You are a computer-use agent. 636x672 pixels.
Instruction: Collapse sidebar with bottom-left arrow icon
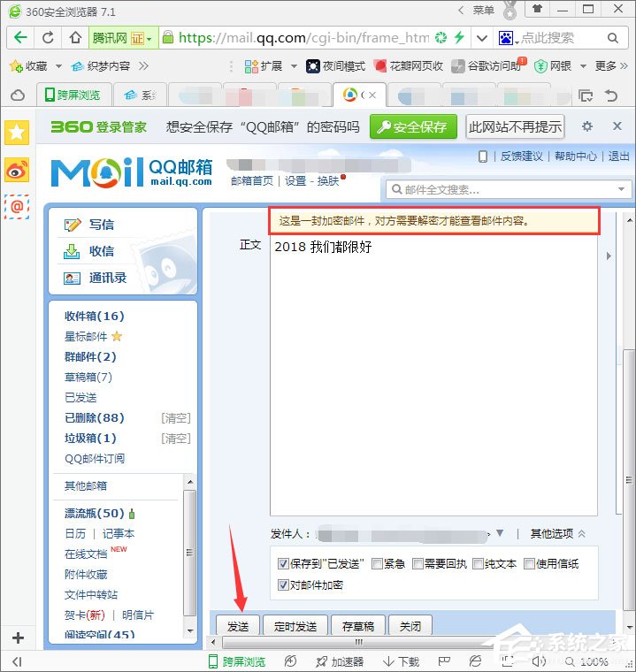[16, 661]
